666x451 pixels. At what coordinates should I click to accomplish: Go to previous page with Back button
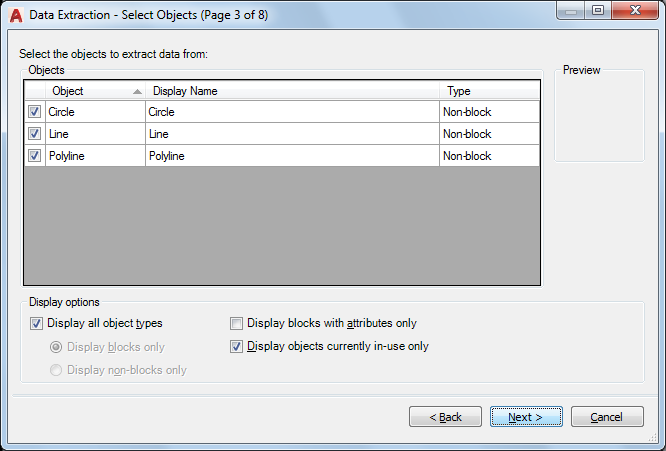[445, 417]
